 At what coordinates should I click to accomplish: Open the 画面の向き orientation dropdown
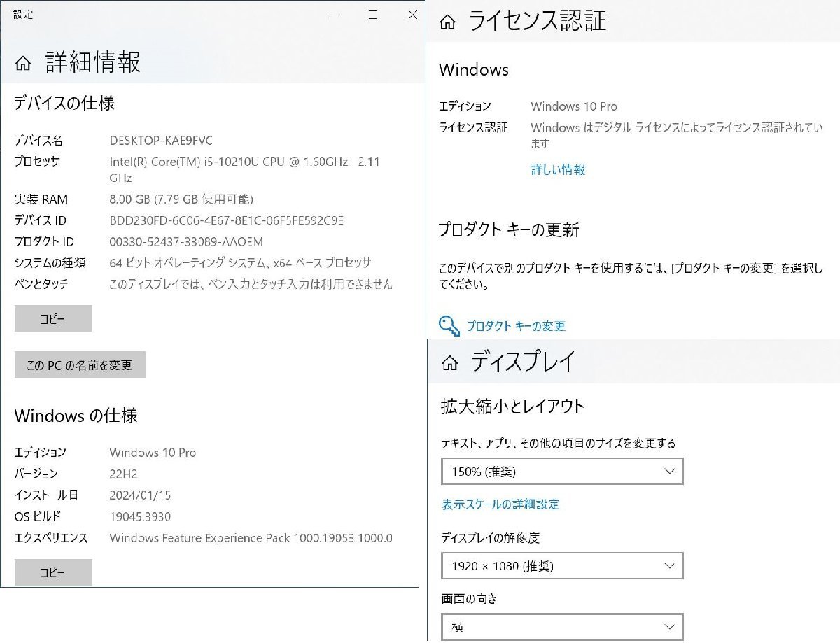(x=562, y=626)
